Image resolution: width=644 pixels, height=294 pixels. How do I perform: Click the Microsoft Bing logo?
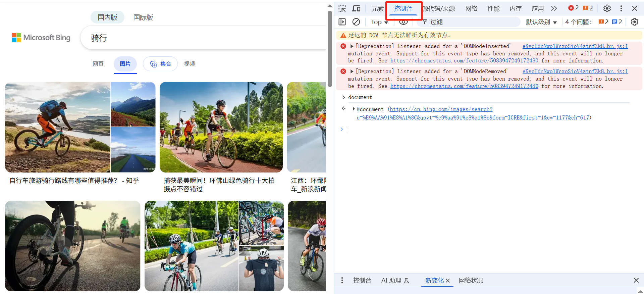pyautogui.click(x=41, y=38)
